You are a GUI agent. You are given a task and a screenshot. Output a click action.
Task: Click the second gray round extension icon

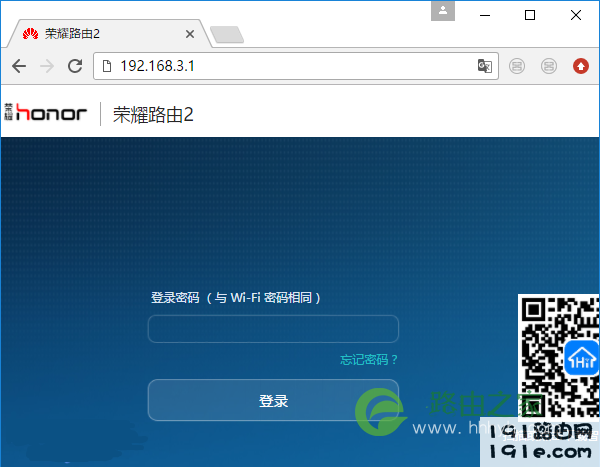coord(549,66)
